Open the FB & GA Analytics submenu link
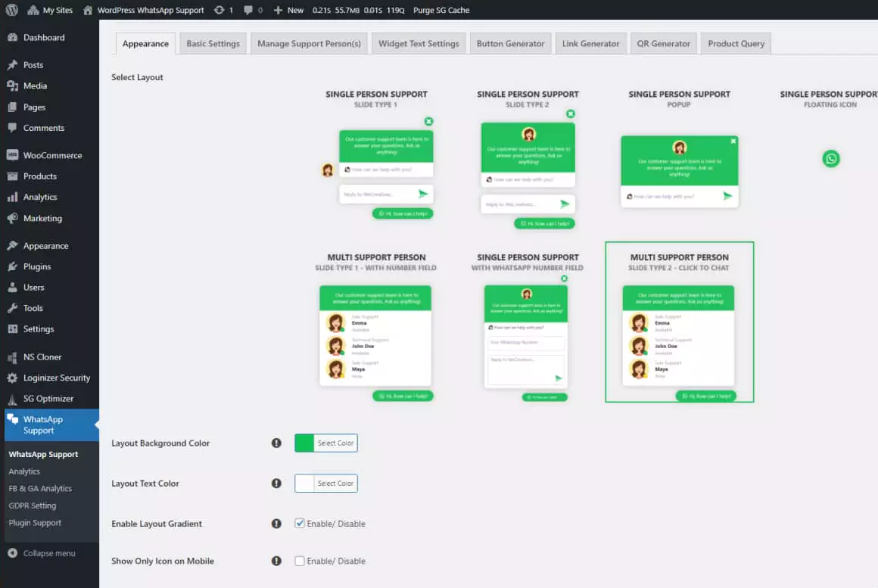The height and width of the screenshot is (588, 878). click(x=40, y=488)
